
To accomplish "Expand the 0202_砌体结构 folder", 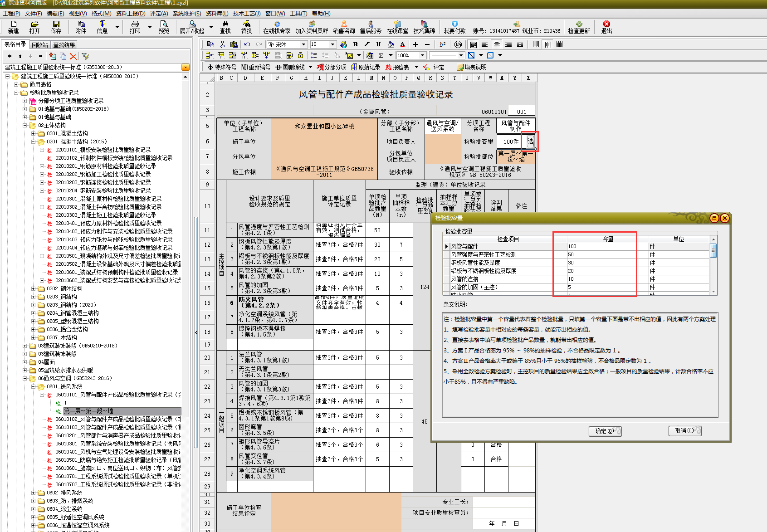I will point(34,288).
